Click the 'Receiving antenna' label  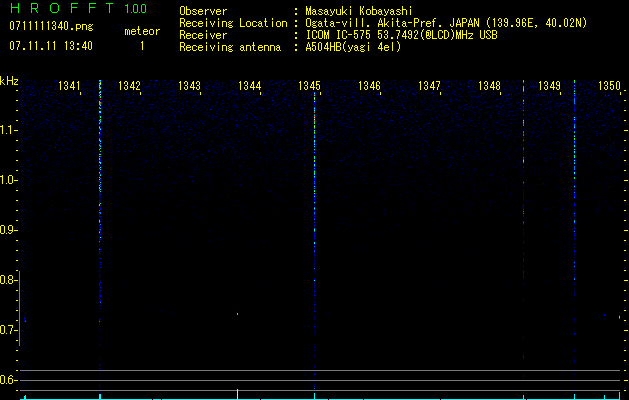click(x=230, y=47)
